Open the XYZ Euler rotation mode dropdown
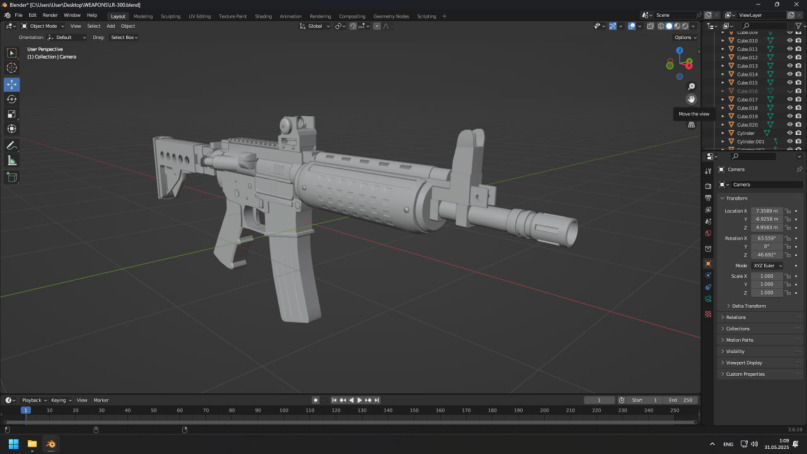Screen dimensions: 807x454 [x=766, y=265]
